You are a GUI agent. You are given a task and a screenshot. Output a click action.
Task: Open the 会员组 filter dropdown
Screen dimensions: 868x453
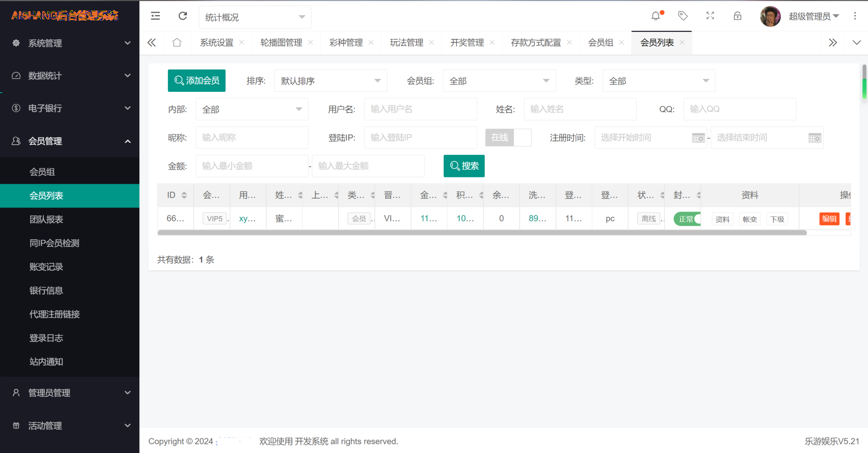coord(499,81)
